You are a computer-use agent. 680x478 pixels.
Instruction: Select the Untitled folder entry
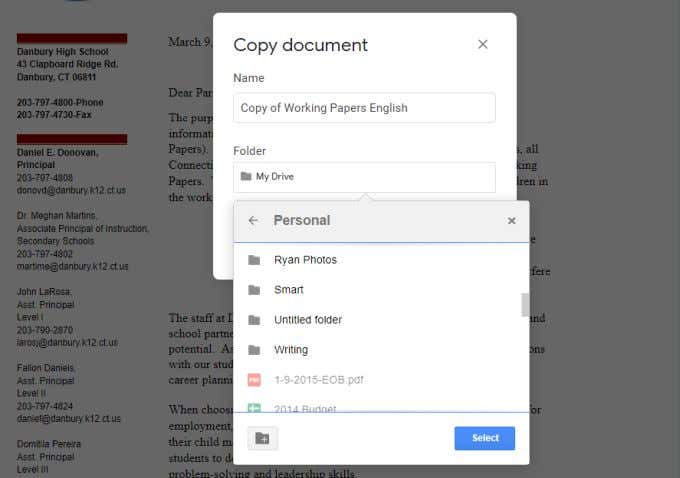(x=377, y=320)
